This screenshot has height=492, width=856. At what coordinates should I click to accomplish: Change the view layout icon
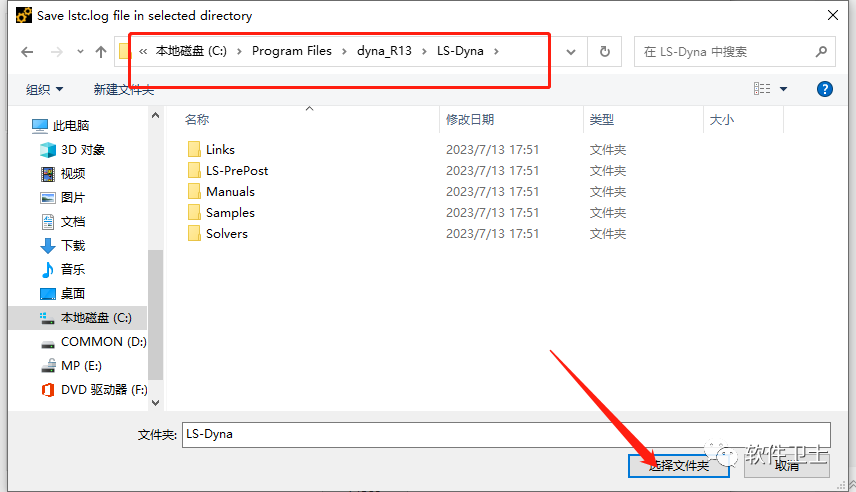point(762,88)
